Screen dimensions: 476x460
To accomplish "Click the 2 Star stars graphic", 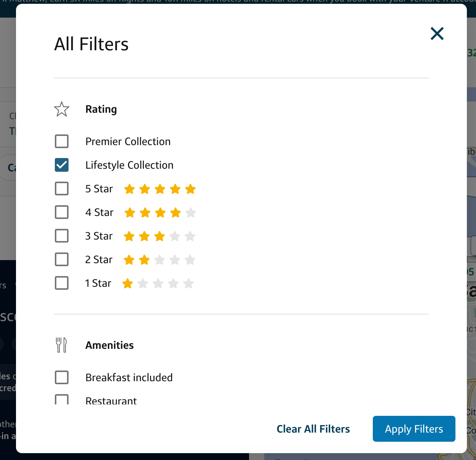I will click(160, 260).
